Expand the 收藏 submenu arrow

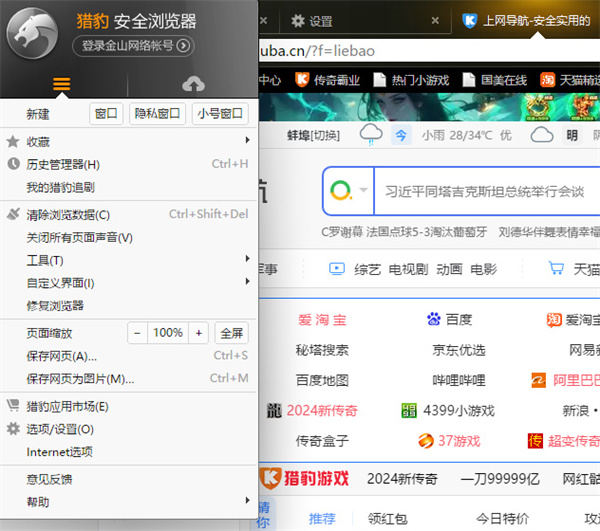coord(248,140)
